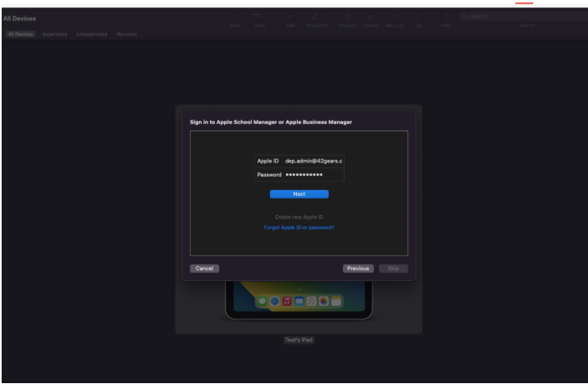Click the toolbar Search field

point(524,16)
